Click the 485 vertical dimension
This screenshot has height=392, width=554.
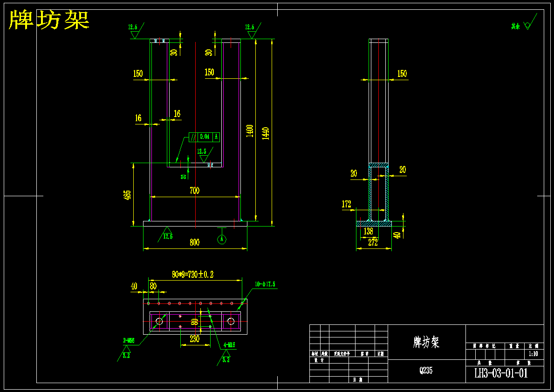128,195
